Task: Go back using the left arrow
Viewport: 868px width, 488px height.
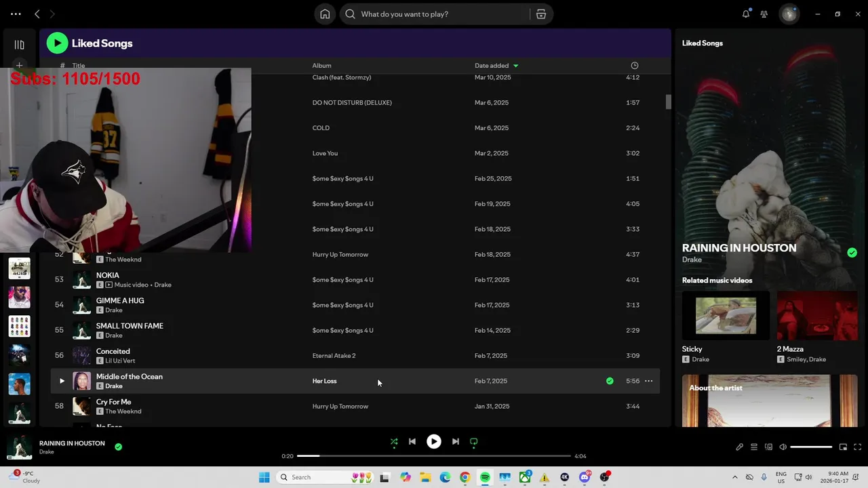Action: (37, 14)
